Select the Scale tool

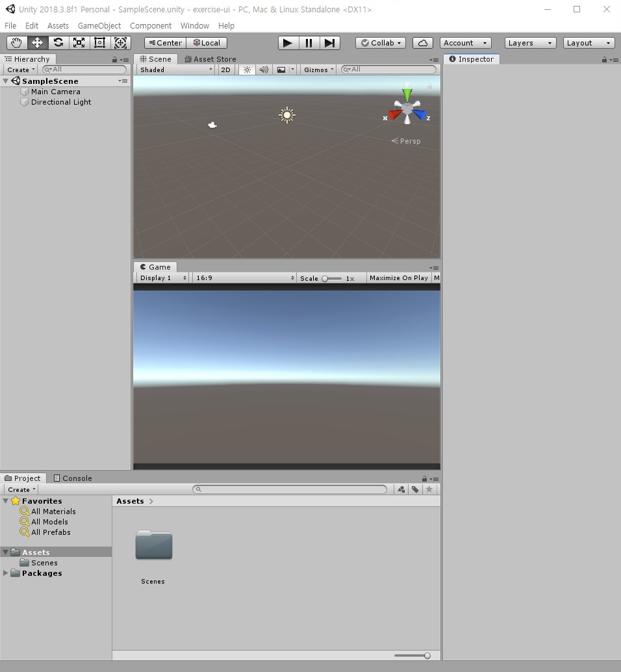(x=79, y=43)
